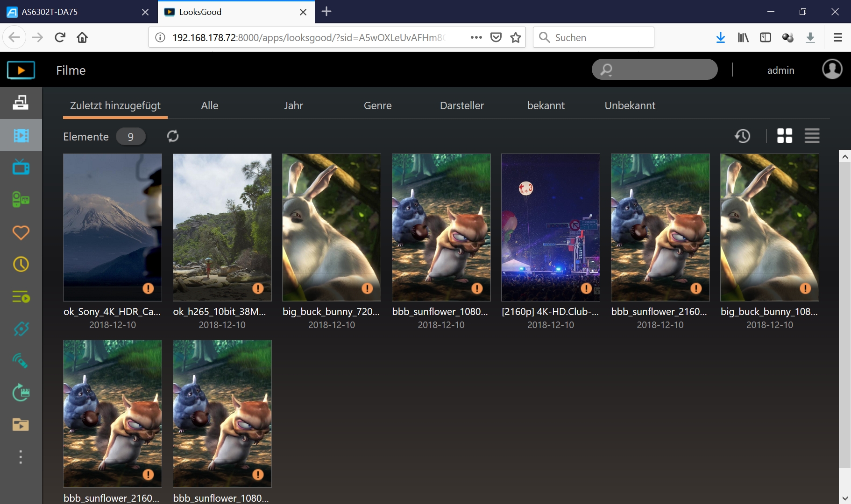Screen dimensions: 851x504
Task: Click the scrollbar up arrow
Action: point(845,156)
